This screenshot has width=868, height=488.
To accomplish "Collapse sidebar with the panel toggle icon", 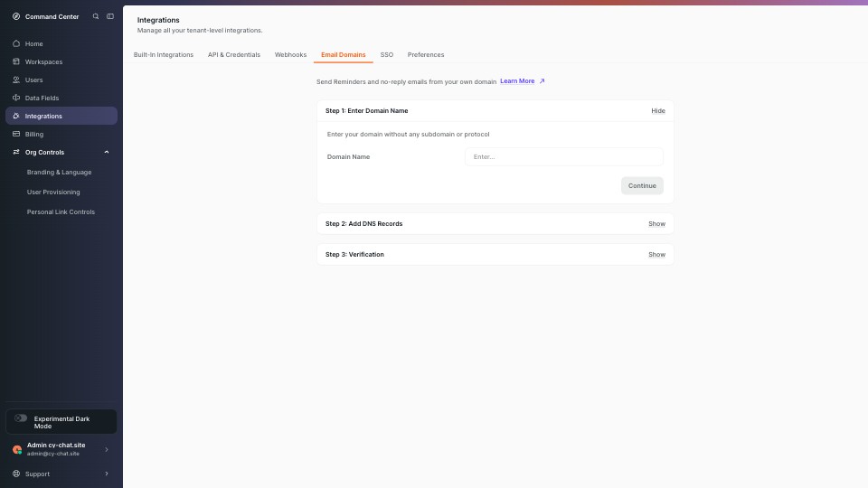I will pyautogui.click(x=110, y=16).
